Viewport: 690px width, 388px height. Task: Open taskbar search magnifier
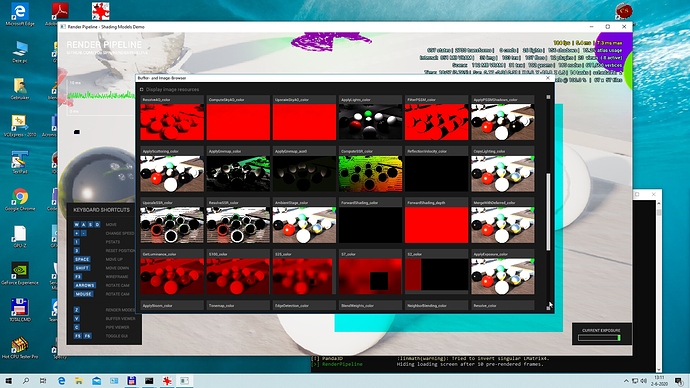pos(26,381)
